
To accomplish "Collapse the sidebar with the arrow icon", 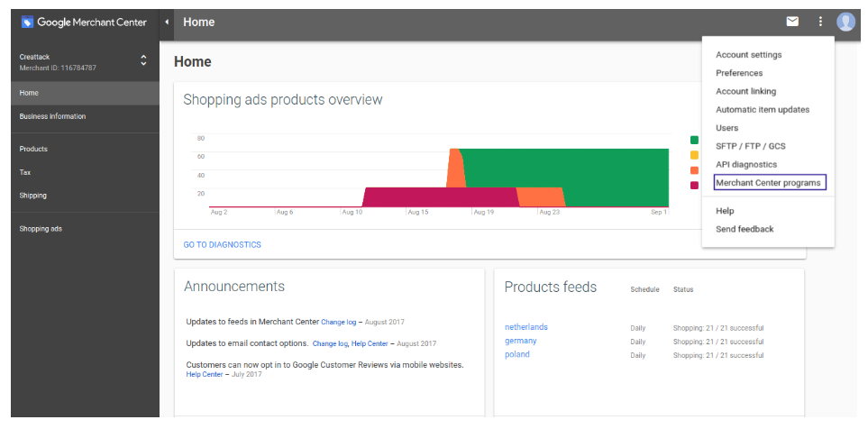I will click(167, 23).
